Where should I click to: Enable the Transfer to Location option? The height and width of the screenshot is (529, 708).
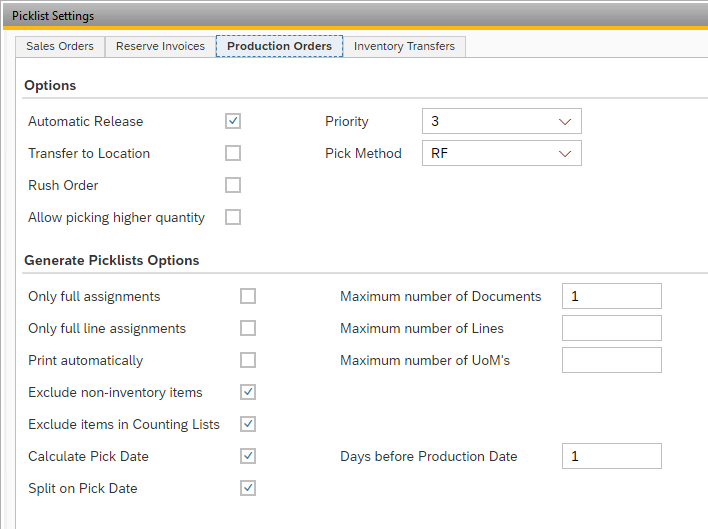point(233,153)
